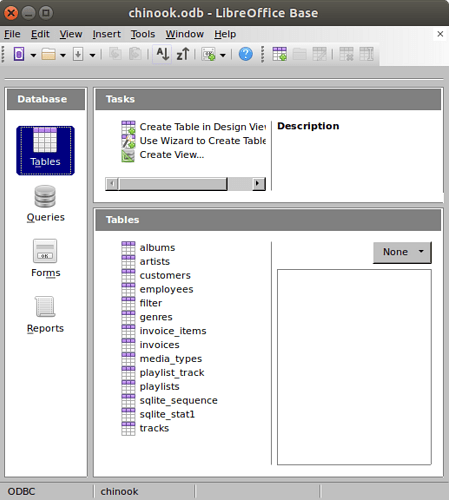Click the disabled Paste toolbar icon

135,54
